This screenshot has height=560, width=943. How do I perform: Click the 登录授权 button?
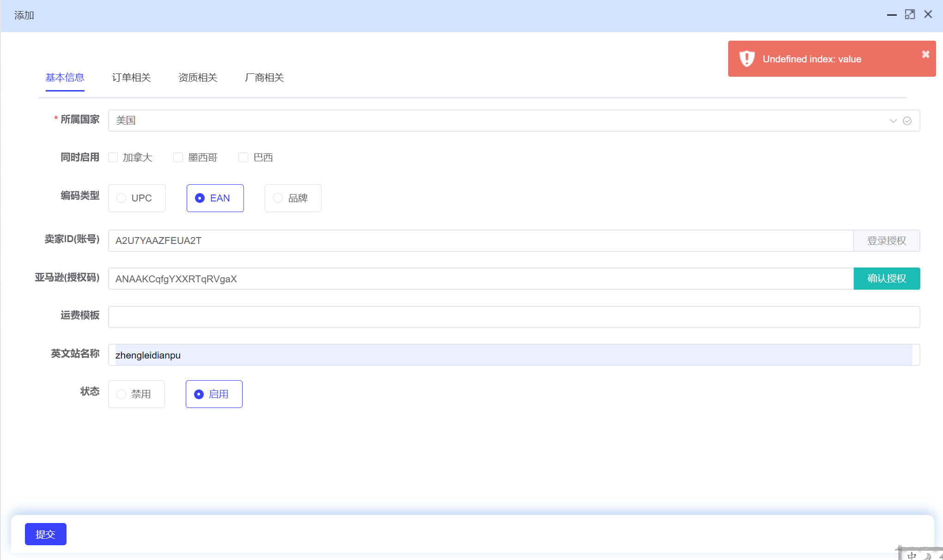point(886,241)
